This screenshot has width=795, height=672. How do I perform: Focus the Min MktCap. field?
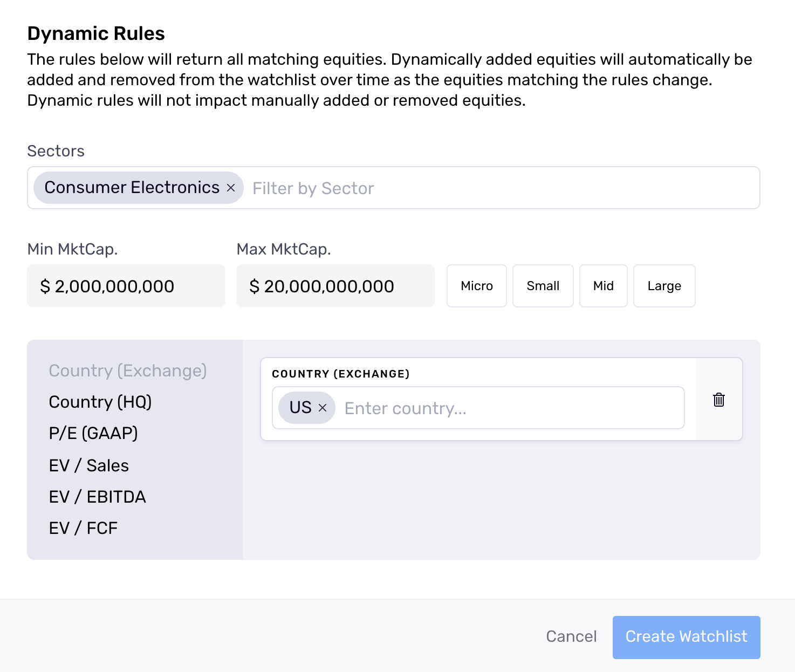pos(126,286)
